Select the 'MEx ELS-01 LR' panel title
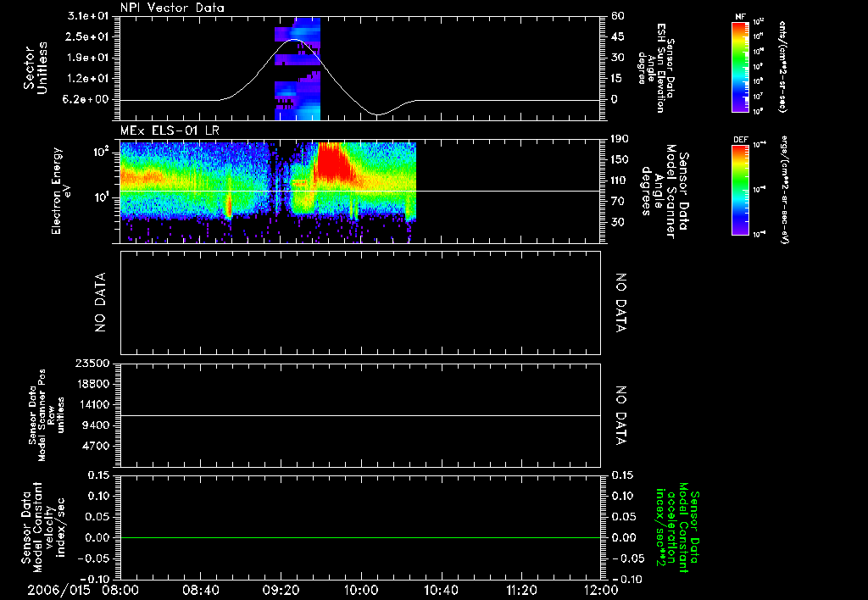The height and width of the screenshot is (600, 868). pyautogui.click(x=170, y=131)
